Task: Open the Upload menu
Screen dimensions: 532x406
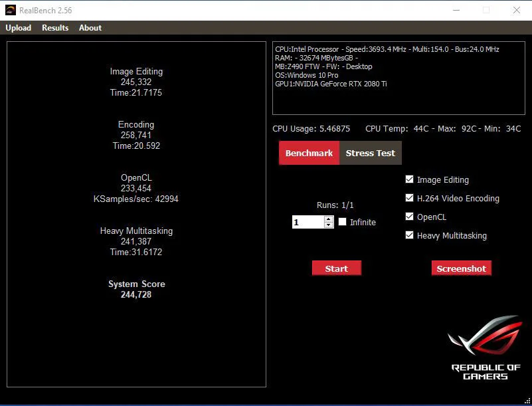Action: 19,28
